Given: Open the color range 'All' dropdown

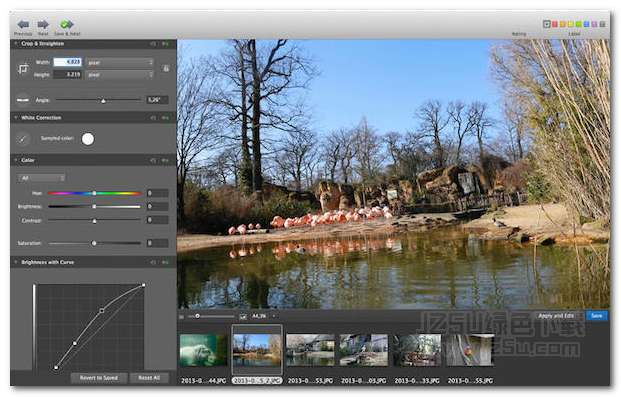Looking at the screenshot, I should [x=42, y=178].
